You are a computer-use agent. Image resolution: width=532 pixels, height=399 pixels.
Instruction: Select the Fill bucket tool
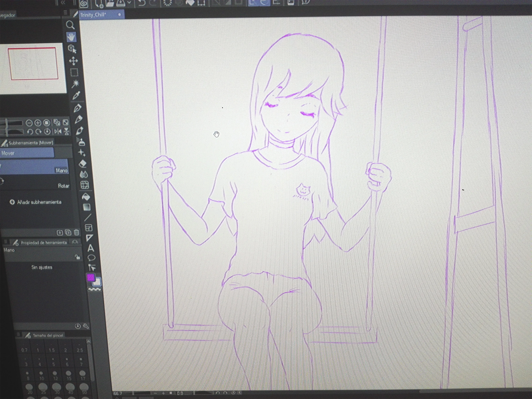pos(86,197)
